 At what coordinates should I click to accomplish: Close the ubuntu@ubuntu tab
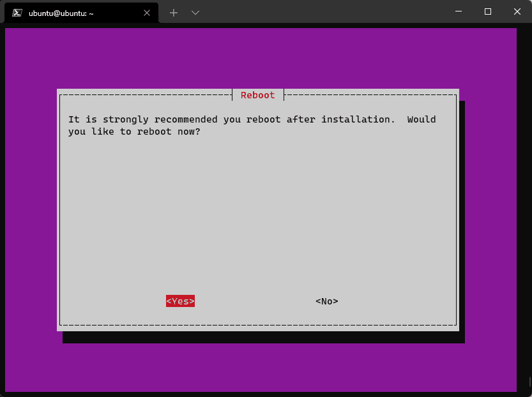[x=147, y=13]
